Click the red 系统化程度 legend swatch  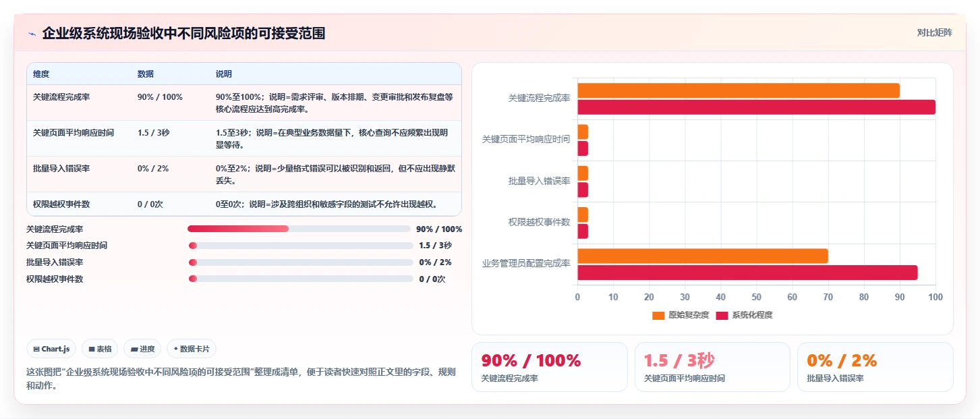pos(722,315)
